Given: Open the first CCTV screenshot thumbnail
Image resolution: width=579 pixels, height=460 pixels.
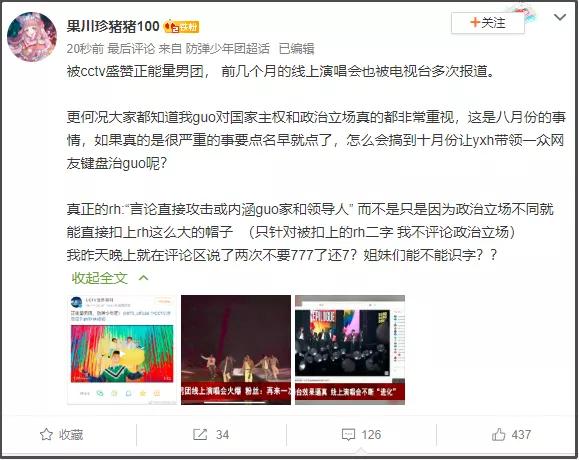Looking at the screenshot, I should [x=122, y=350].
